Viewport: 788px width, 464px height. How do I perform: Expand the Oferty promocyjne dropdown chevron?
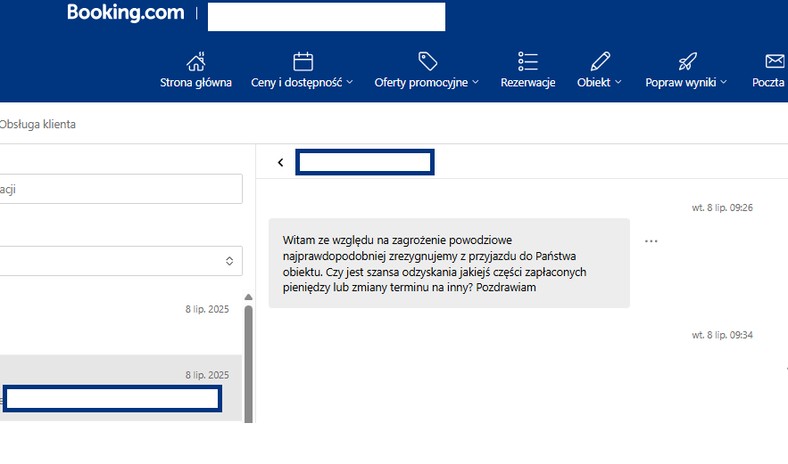coord(475,82)
